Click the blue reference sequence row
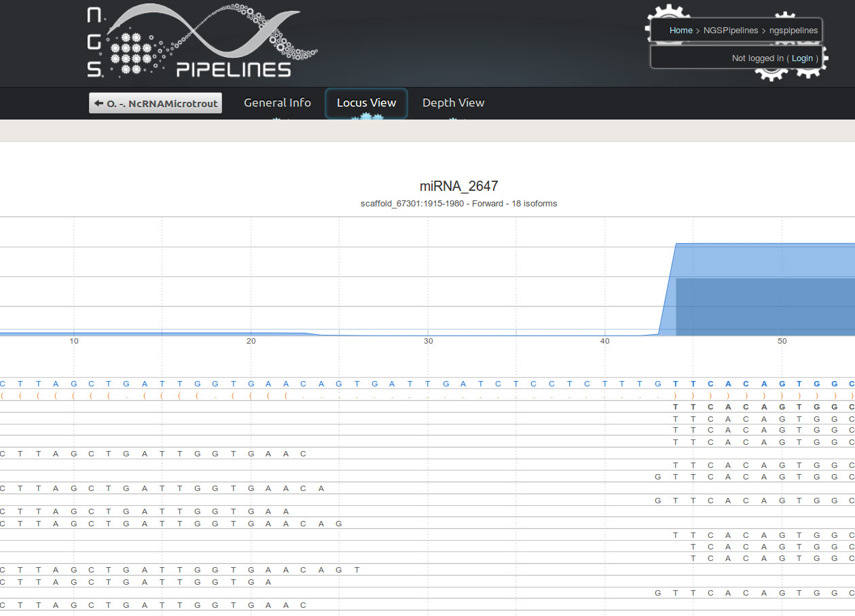855x616 pixels. click(427, 384)
